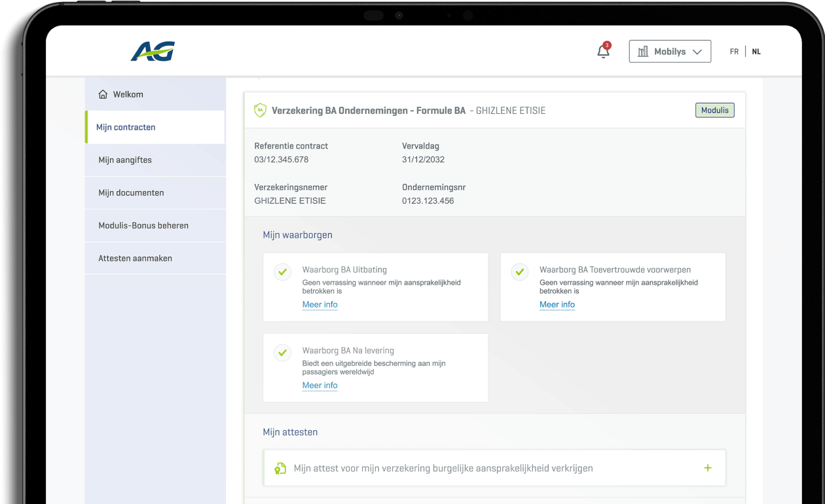
Task: Open the Welkom menu item
Action: tap(155, 94)
